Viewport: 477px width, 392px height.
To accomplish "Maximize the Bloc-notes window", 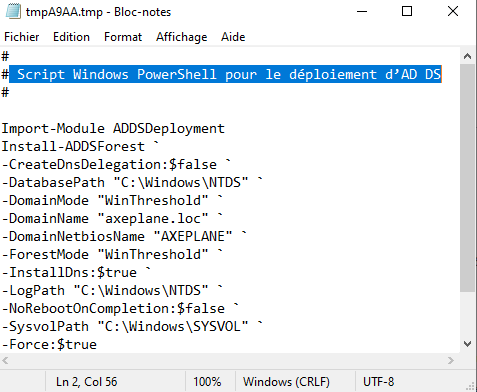I will pos(407,12).
